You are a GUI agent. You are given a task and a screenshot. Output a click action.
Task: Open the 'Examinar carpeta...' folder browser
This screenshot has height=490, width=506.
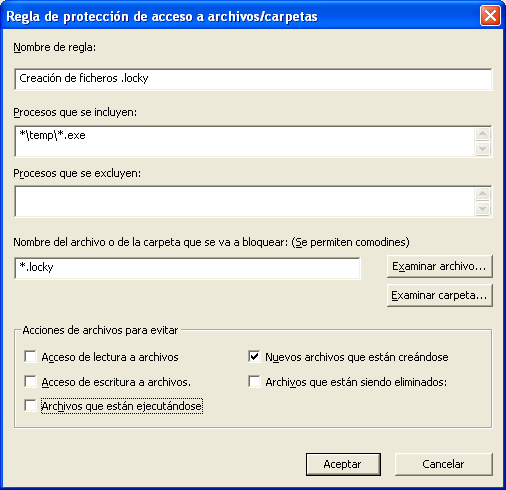pos(439,295)
